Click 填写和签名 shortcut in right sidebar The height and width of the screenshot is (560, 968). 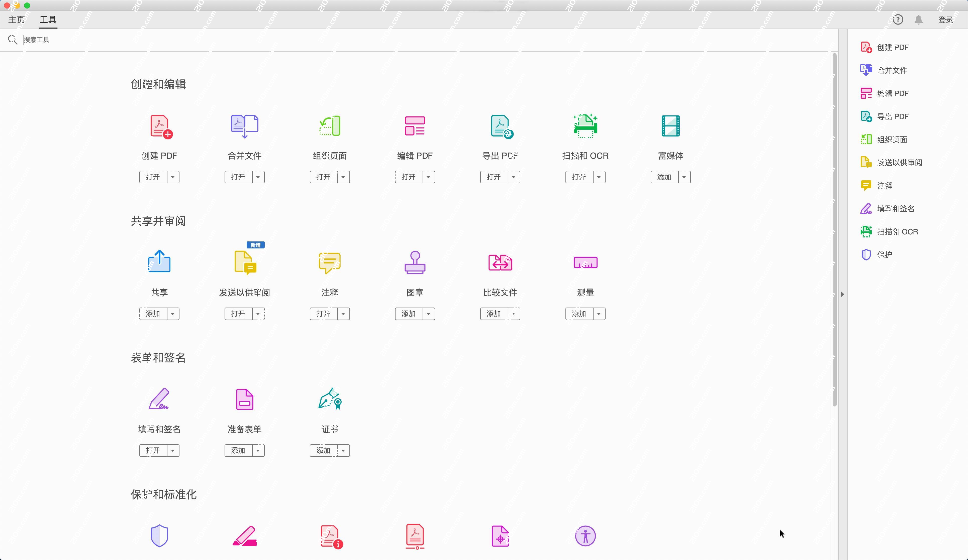887,208
